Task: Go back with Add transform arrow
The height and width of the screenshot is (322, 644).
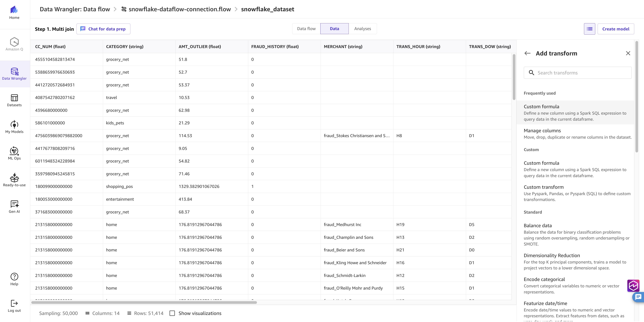Action: [x=528, y=53]
